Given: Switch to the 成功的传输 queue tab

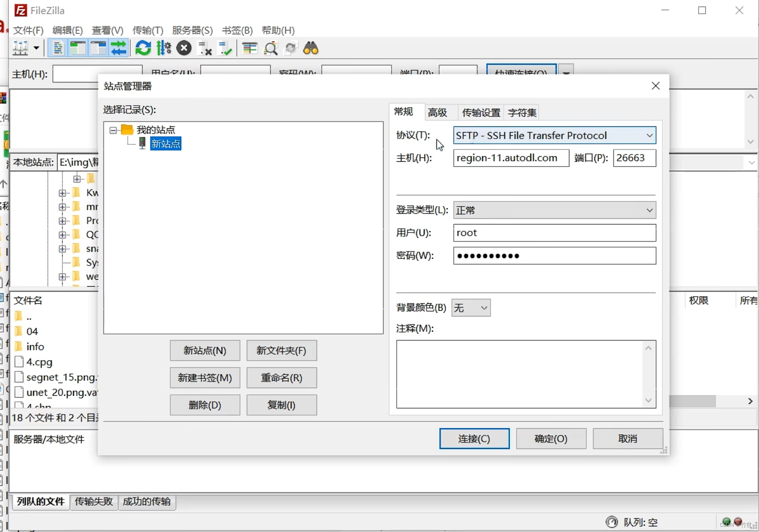Looking at the screenshot, I should pos(147,501).
